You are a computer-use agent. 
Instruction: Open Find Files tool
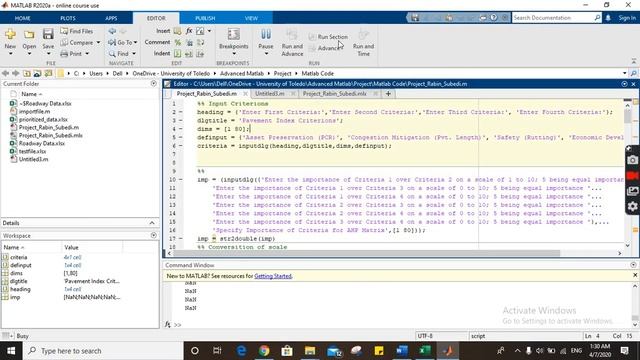tap(76, 31)
